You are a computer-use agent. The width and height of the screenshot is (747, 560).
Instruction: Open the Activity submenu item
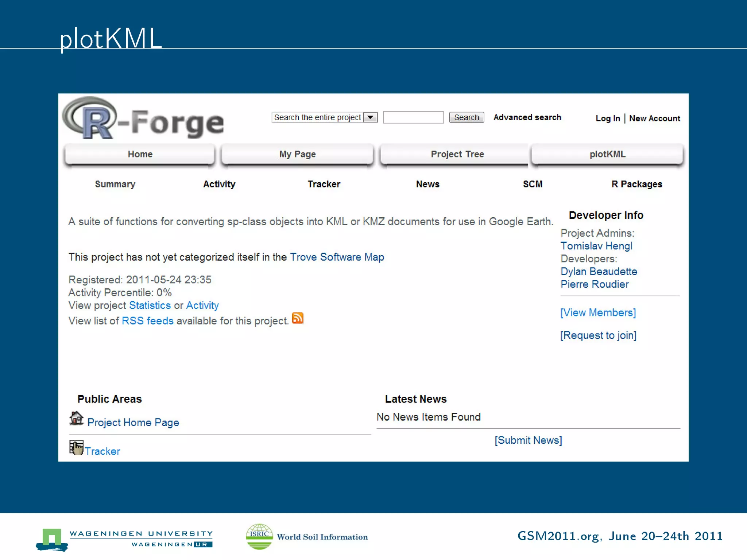coord(219,184)
